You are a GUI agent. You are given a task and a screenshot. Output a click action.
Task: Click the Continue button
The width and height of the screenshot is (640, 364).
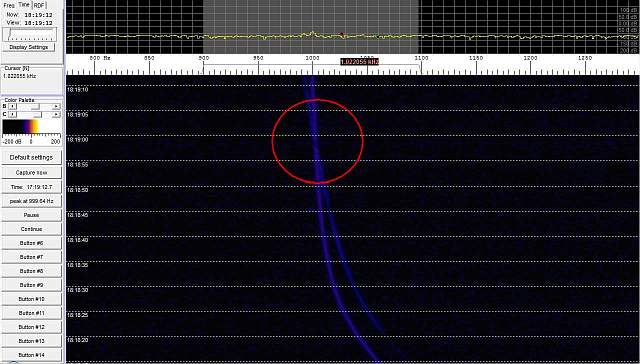pyautogui.click(x=31, y=229)
